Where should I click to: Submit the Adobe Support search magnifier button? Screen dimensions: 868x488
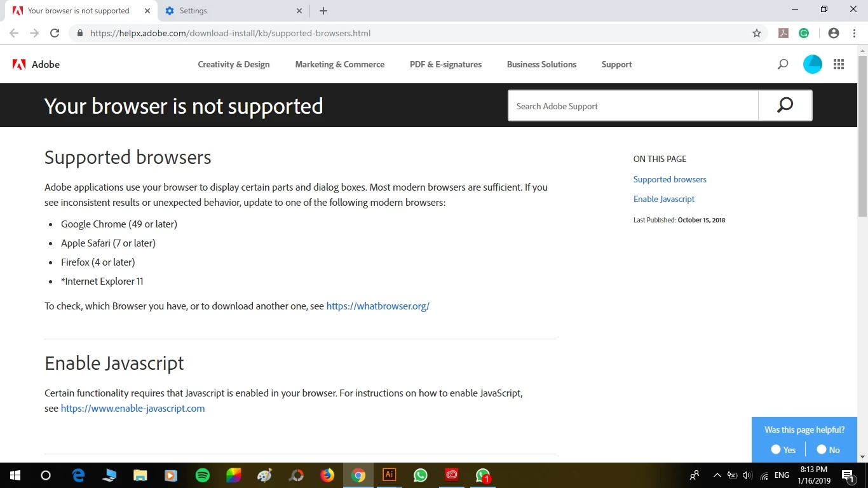[785, 105]
